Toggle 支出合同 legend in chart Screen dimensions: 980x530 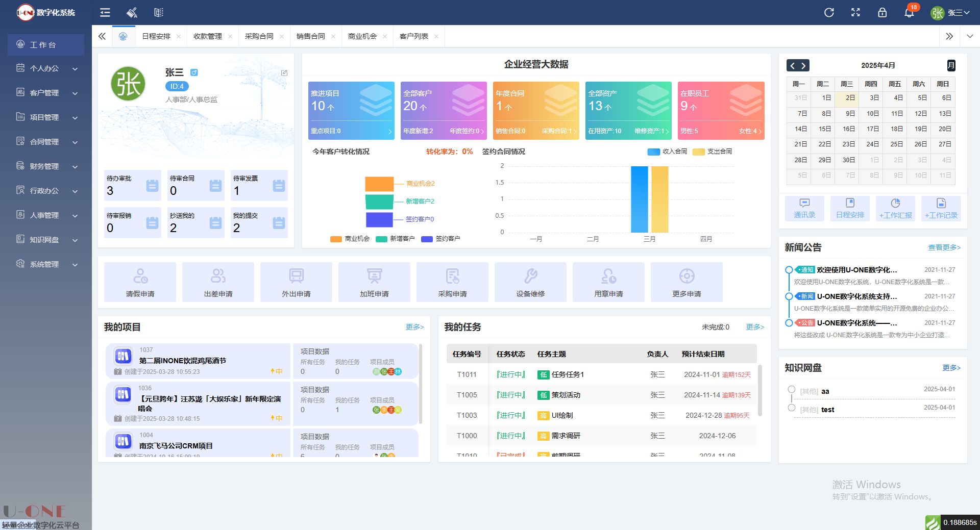(712, 152)
